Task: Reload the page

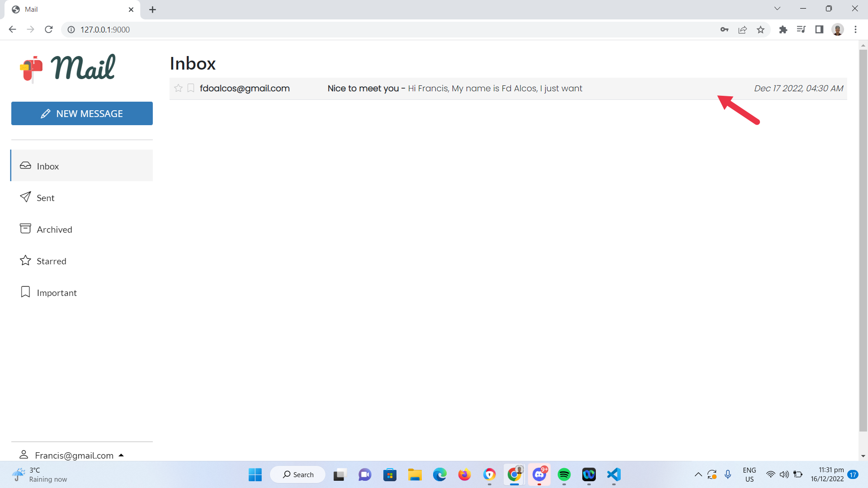Action: tap(49, 29)
